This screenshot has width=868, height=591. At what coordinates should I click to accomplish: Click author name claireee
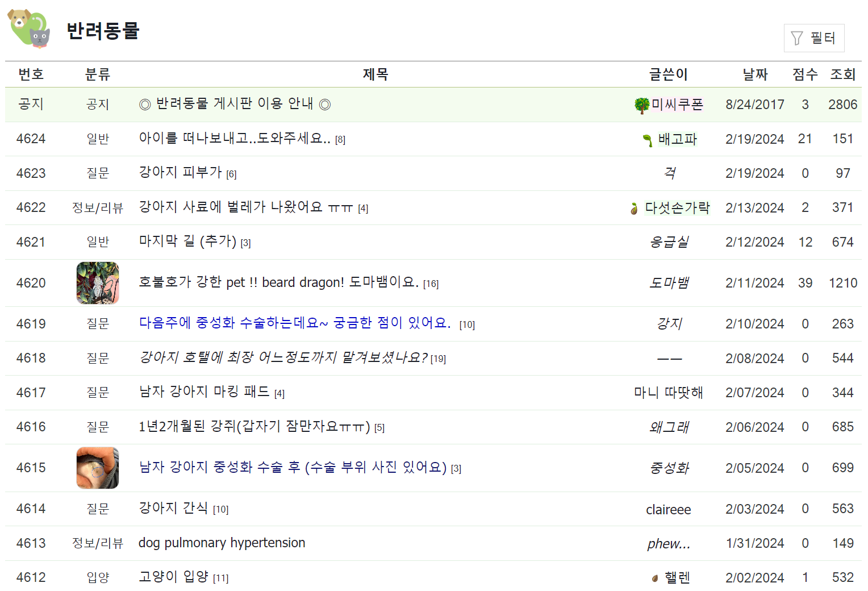tap(669, 509)
